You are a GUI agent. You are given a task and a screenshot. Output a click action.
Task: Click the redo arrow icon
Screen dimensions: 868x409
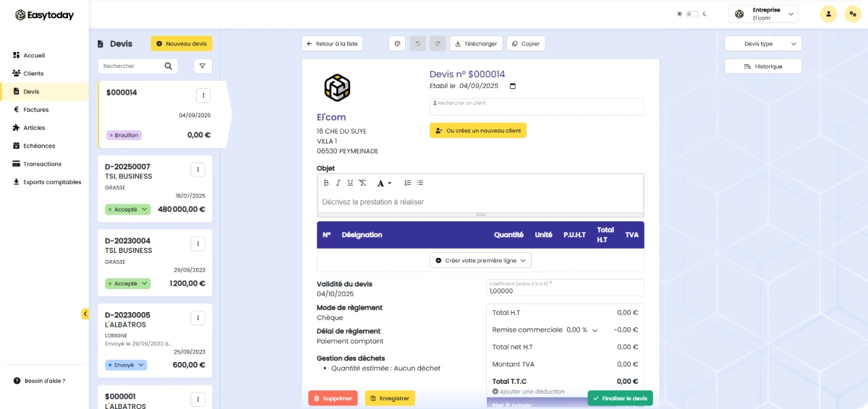click(438, 44)
